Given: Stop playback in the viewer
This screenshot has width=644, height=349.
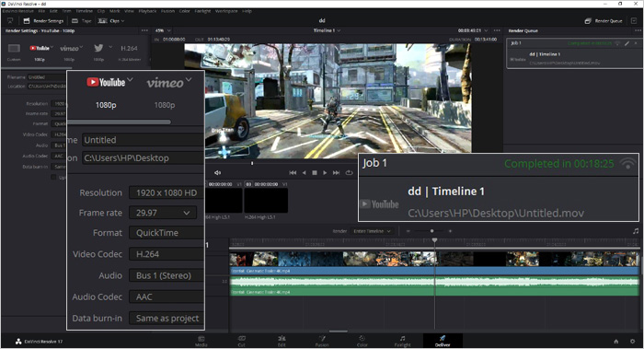Looking at the screenshot, I should click(x=315, y=172).
